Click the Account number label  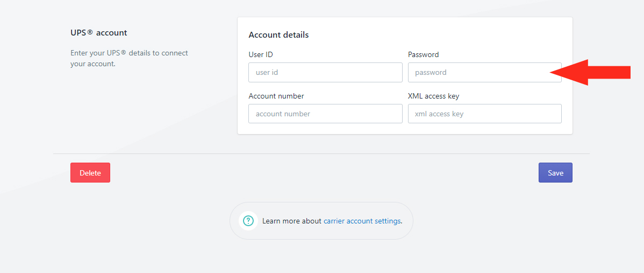[x=276, y=96]
